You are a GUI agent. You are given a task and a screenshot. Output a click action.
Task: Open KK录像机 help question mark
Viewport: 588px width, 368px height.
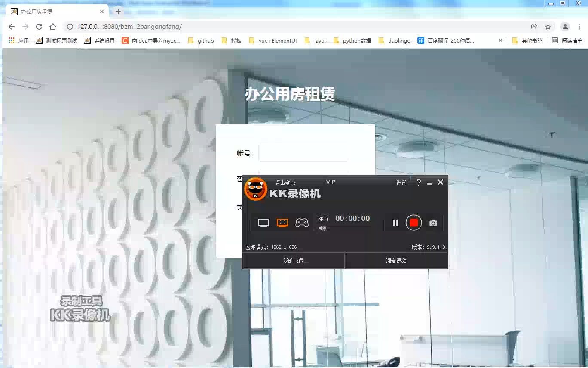point(419,182)
